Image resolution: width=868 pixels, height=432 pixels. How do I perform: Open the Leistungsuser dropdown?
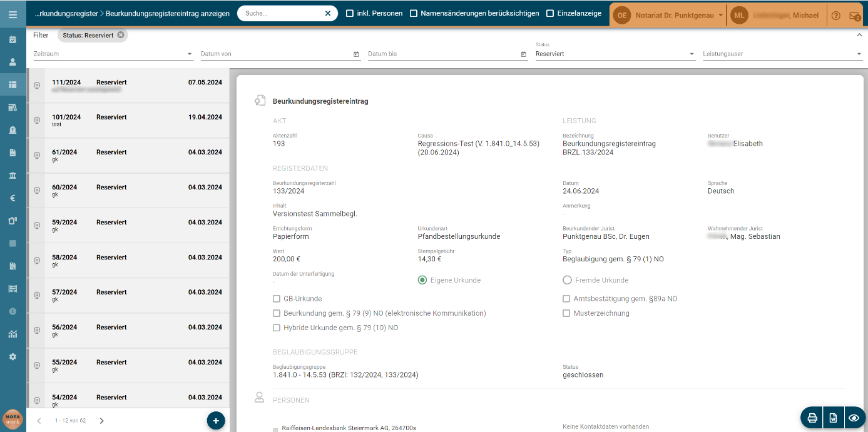(783, 54)
